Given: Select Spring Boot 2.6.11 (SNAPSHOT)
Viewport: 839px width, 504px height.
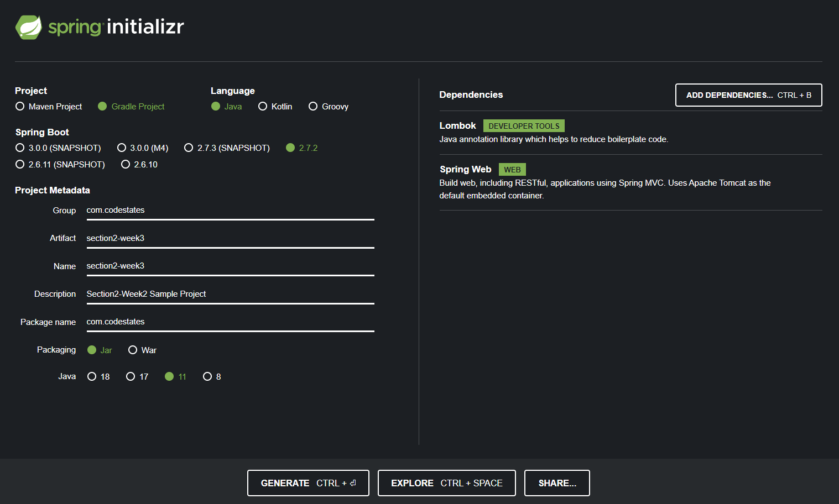Looking at the screenshot, I should (x=60, y=164).
